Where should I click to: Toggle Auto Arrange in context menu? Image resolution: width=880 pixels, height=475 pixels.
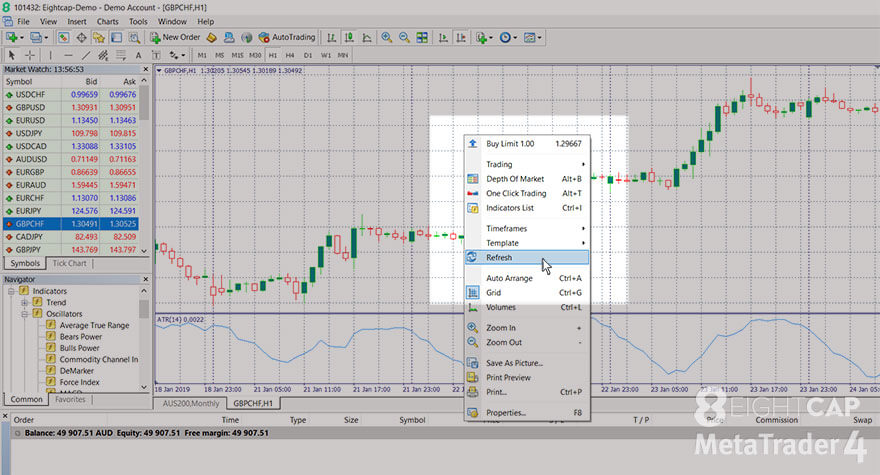pos(528,278)
